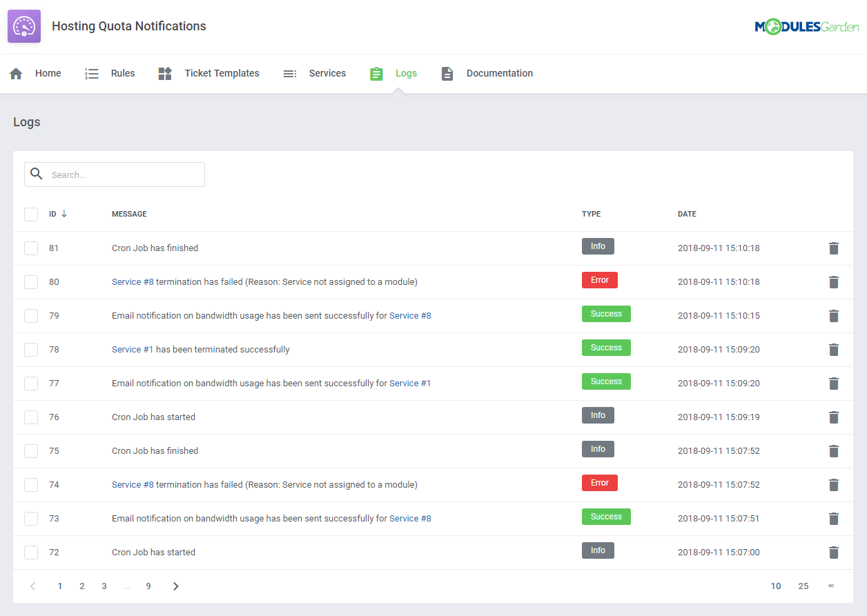
Task: Click the Documentation file icon
Action: pyautogui.click(x=447, y=74)
